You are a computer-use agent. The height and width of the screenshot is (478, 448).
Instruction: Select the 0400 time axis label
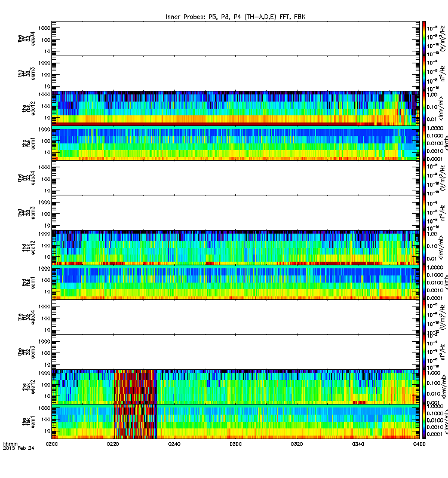point(419,444)
